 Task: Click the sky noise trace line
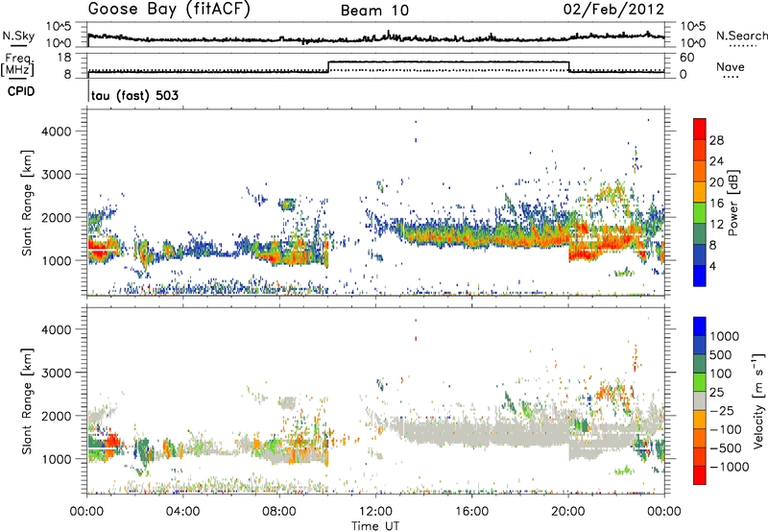tap(375, 37)
